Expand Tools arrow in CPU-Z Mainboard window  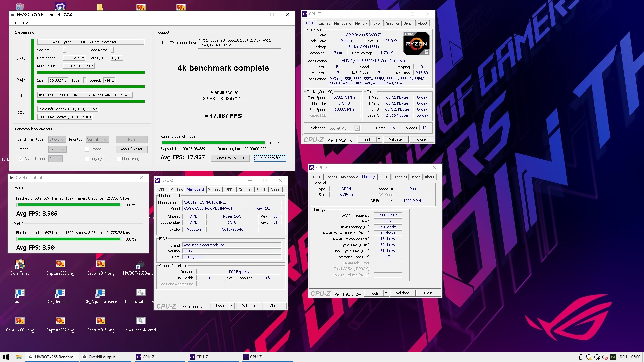[232, 306]
